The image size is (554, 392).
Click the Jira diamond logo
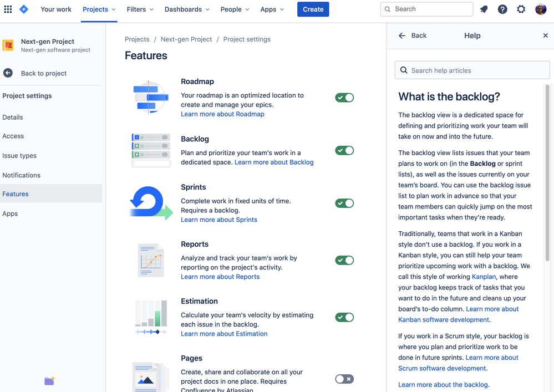[24, 9]
